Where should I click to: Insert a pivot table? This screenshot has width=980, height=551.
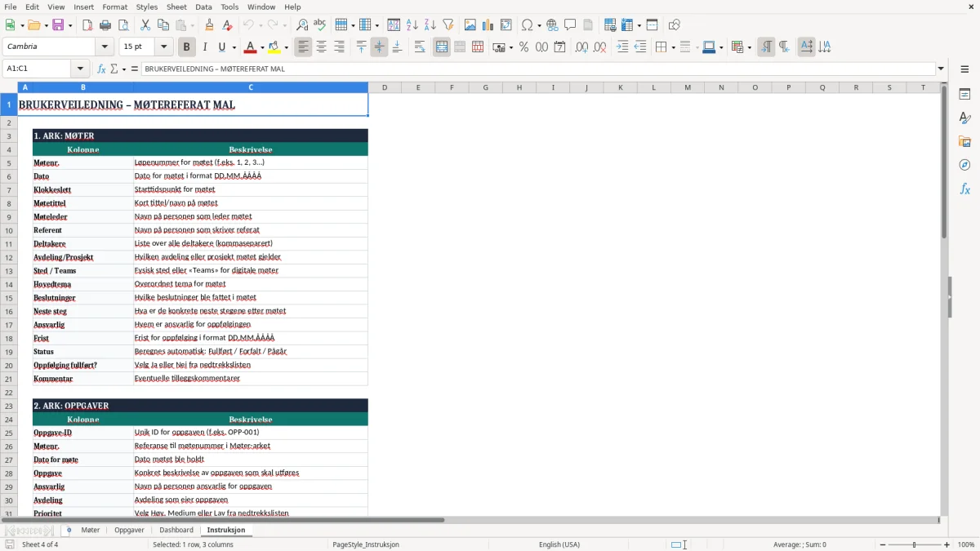point(506,25)
